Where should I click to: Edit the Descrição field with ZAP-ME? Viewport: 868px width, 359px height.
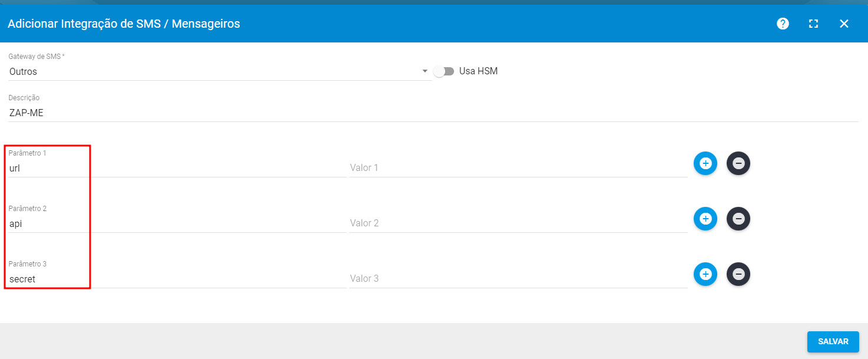433,113
